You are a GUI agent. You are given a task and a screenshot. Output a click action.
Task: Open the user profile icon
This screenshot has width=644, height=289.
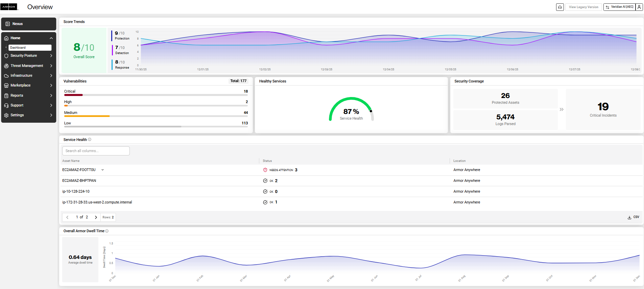639,7
